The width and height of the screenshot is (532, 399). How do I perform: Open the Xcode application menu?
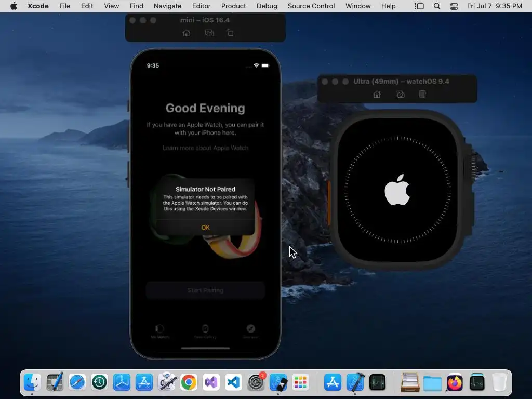coord(38,6)
